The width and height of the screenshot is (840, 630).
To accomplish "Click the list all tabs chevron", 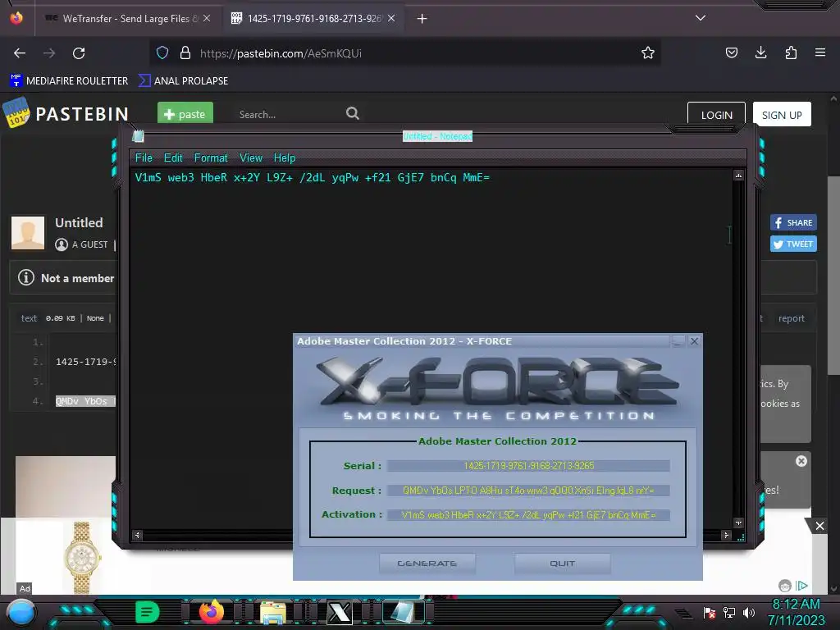I will (x=701, y=18).
